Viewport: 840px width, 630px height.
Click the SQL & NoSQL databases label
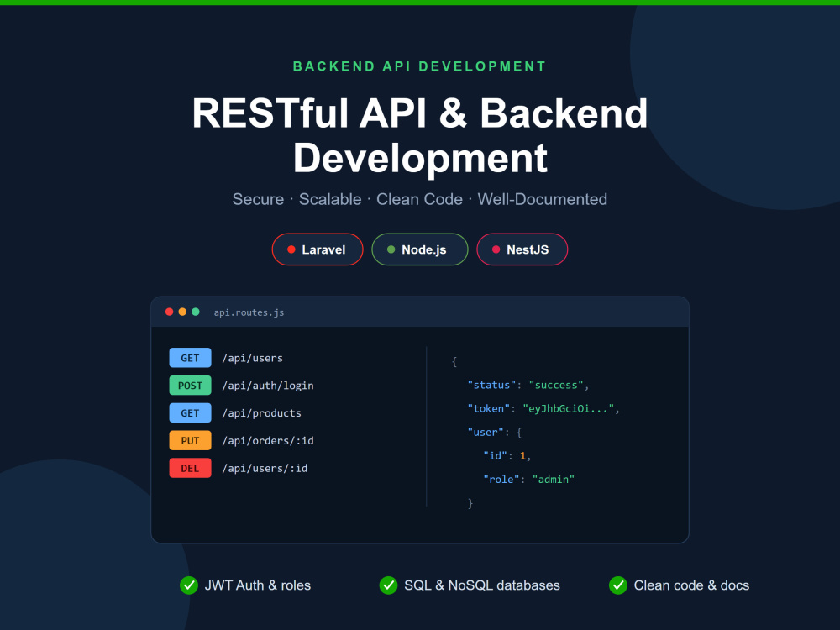tap(482, 585)
